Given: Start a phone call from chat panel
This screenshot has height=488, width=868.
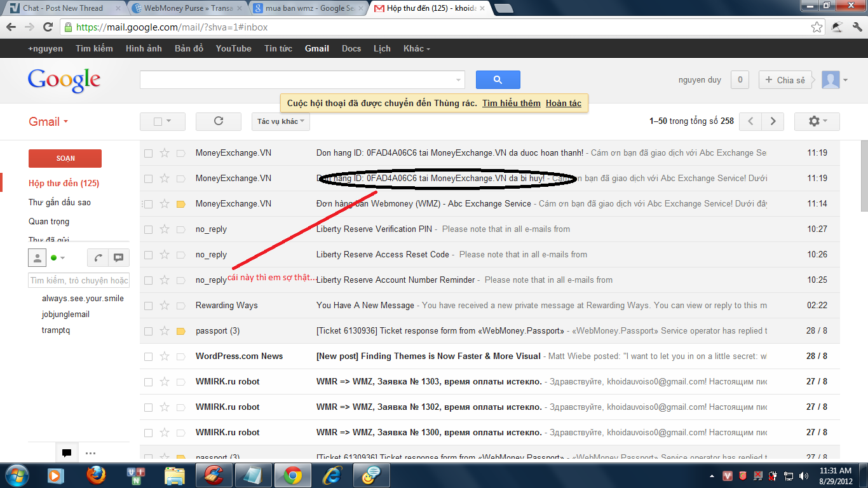Looking at the screenshot, I should (98, 257).
